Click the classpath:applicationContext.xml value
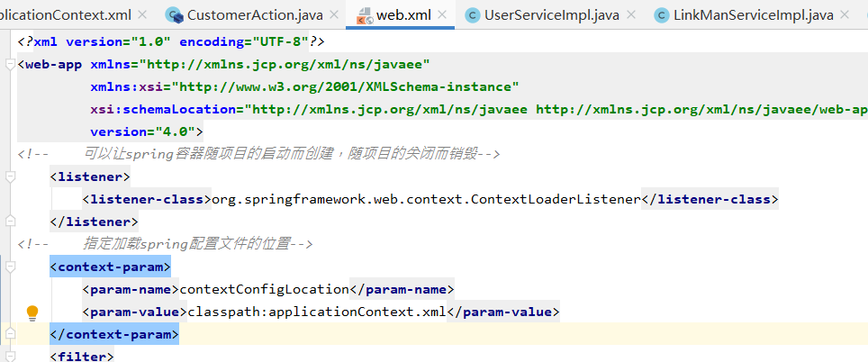Image resolution: width=868 pixels, height=362 pixels. 317,312
